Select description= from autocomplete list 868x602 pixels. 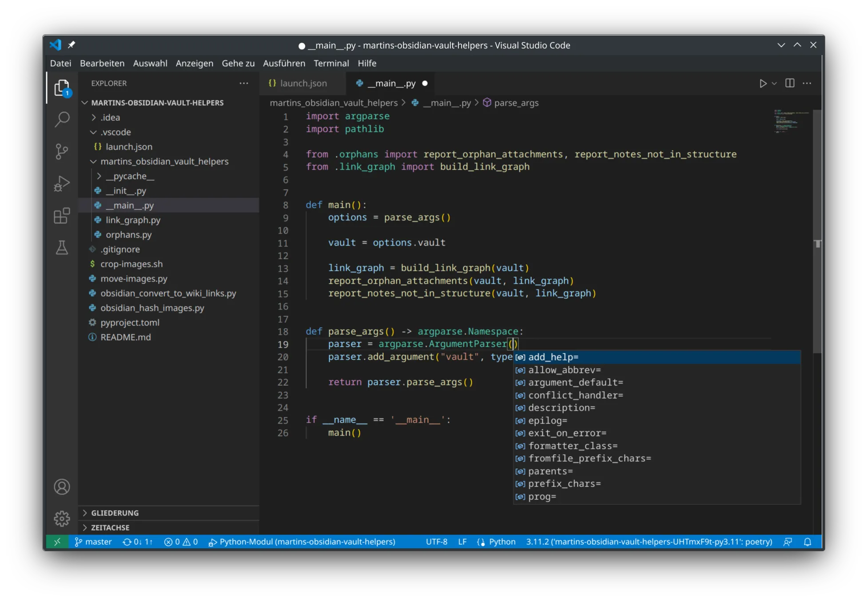click(561, 408)
